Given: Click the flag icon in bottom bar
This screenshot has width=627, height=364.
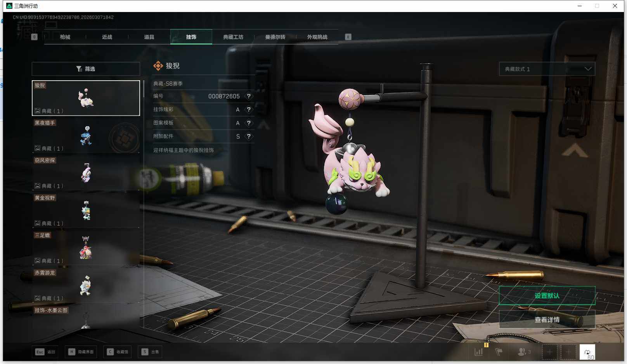Looking at the screenshot, I should [499, 352].
